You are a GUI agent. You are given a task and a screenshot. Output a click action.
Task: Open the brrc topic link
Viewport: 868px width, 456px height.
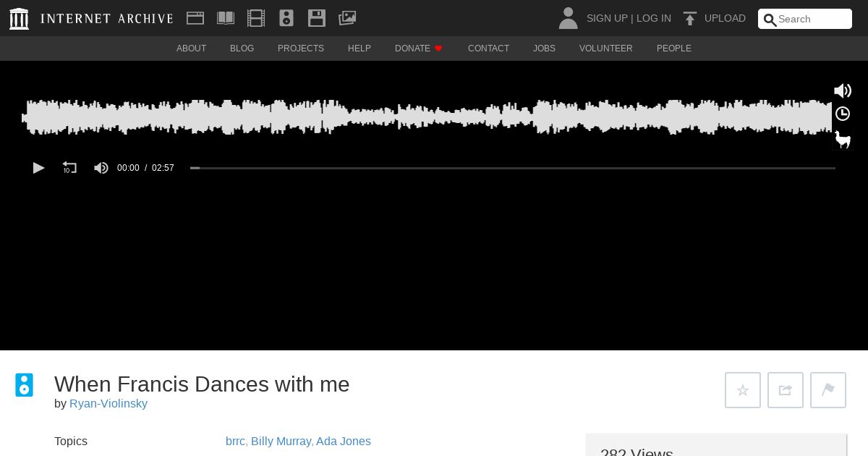235,442
